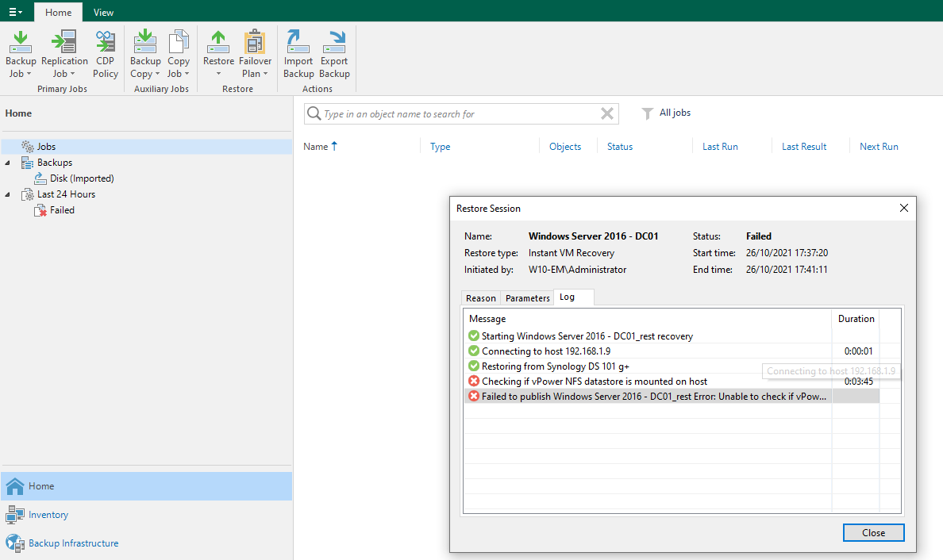Open the Home navigation pane view
Screen dimensions: 943x560
coord(147,486)
